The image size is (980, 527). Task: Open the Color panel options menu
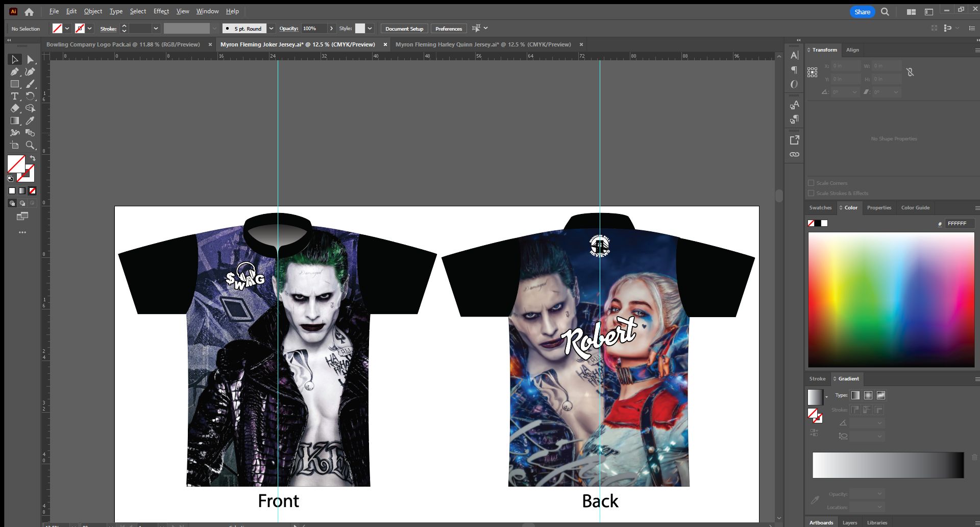977,208
